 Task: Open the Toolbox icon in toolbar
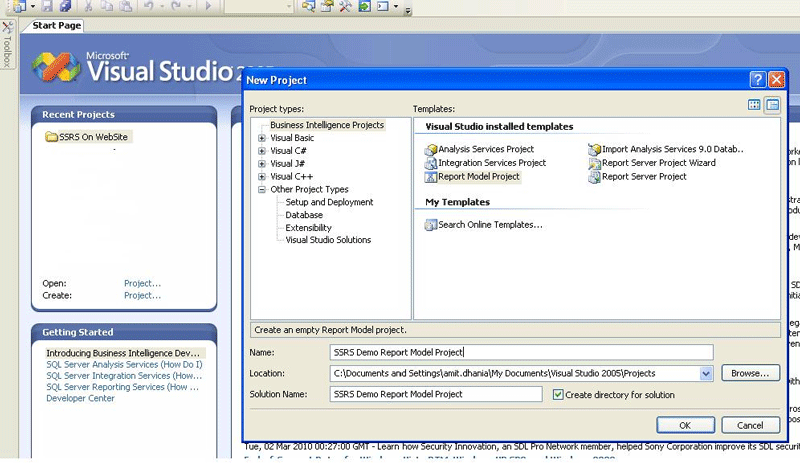(x=343, y=7)
